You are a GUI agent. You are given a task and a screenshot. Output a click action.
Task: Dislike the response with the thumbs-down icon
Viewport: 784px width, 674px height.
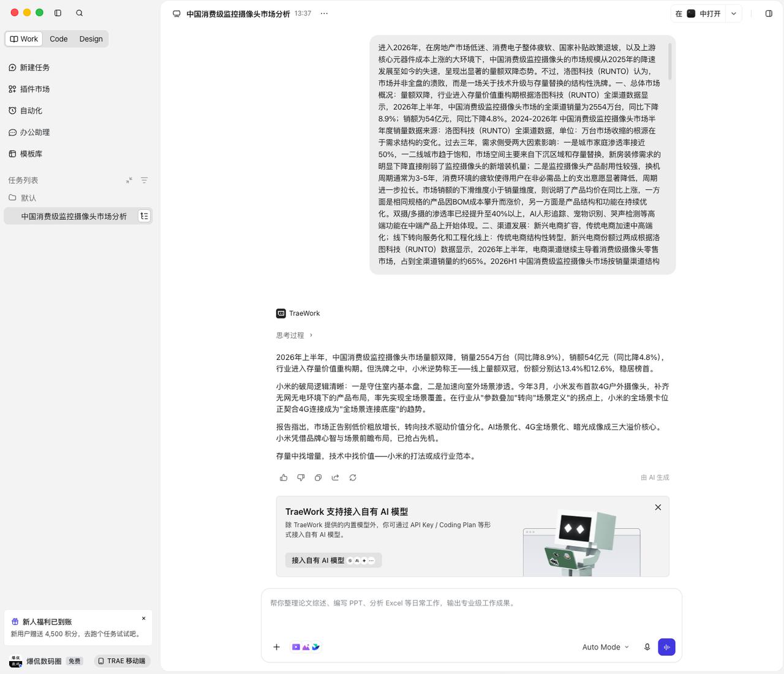301,477
